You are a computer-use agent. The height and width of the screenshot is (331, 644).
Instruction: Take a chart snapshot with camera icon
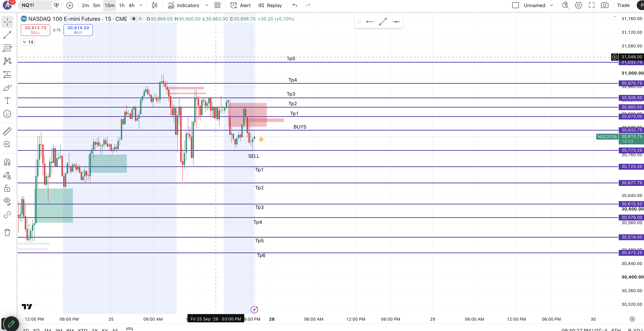605,5
